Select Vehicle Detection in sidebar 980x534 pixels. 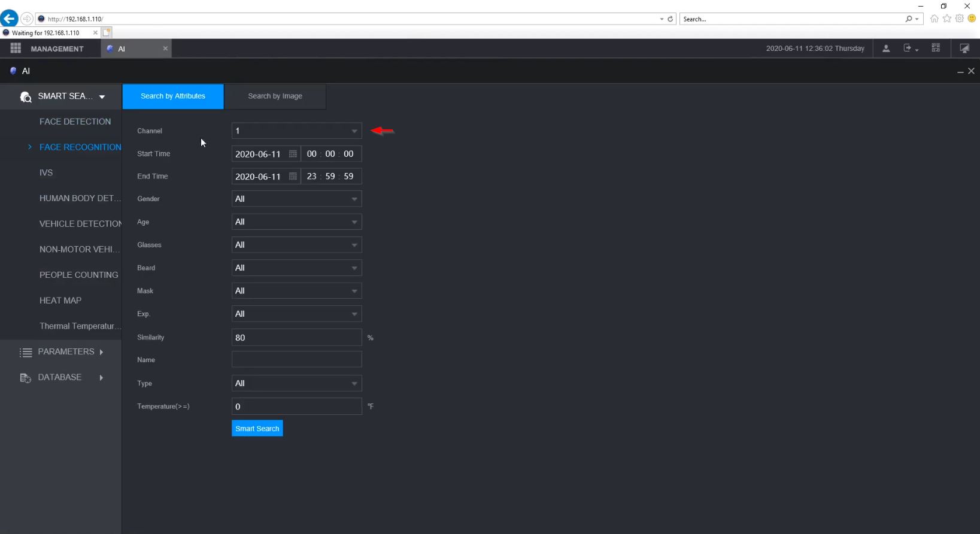[x=80, y=224]
